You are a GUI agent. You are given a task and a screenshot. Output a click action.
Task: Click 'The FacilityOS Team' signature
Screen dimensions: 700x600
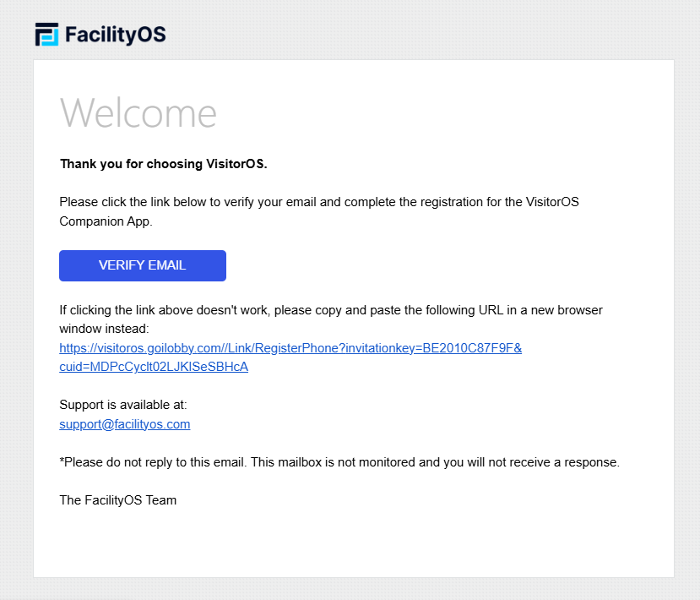(118, 500)
